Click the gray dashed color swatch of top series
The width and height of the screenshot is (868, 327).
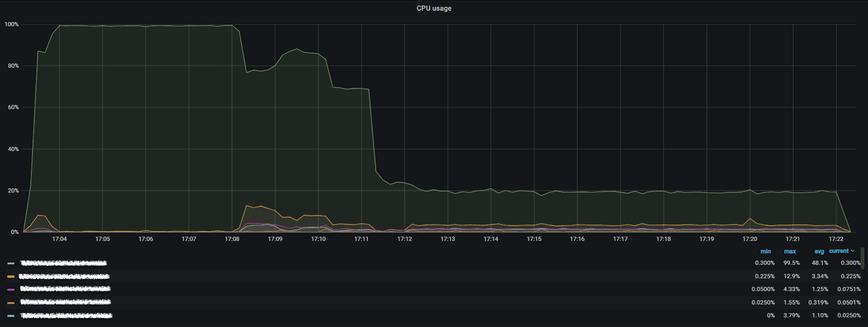point(10,263)
